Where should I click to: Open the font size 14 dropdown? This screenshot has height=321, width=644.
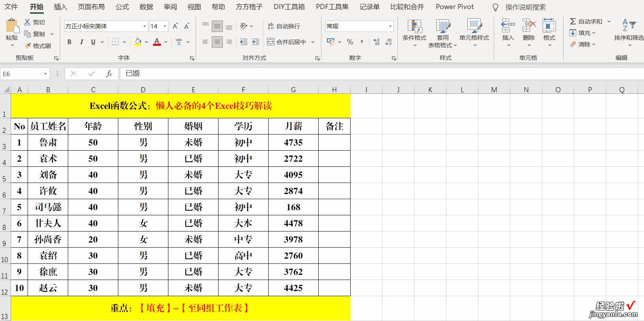[x=165, y=26]
